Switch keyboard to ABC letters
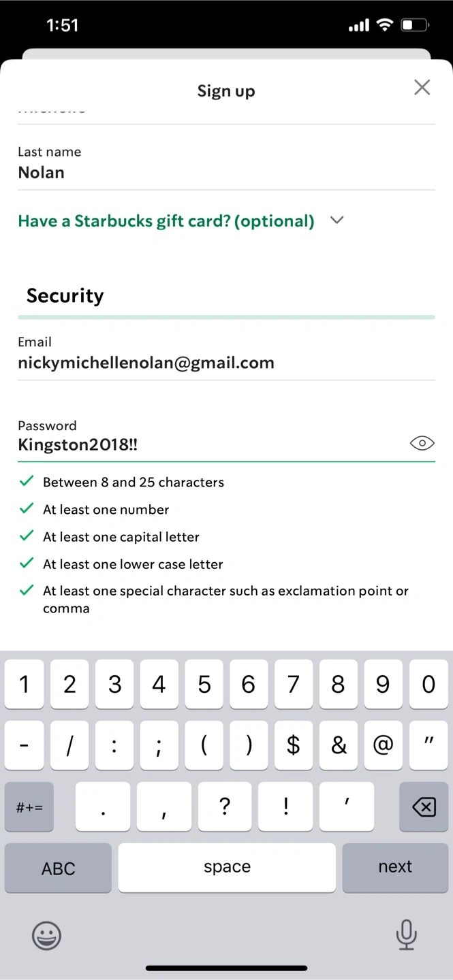Viewport: 453px width, 980px height. pos(58,868)
